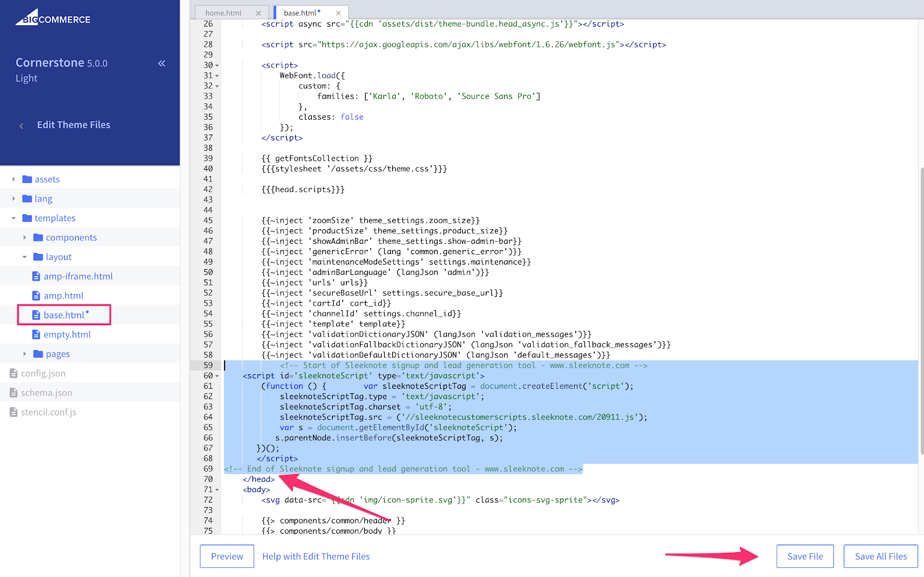
Task: Click the Save All Files button
Action: [x=881, y=556]
